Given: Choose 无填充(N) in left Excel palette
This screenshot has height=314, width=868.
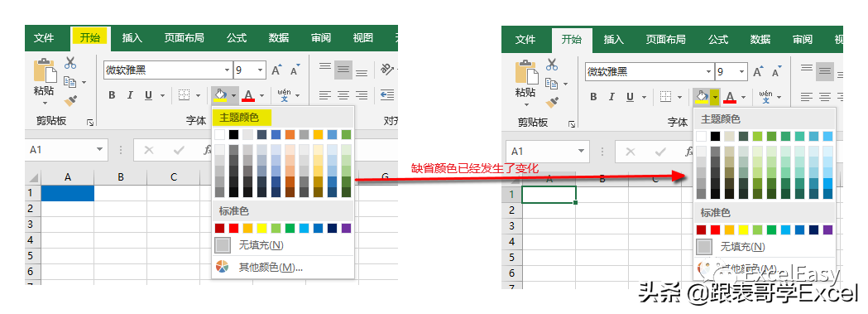Looking at the screenshot, I should [x=282, y=244].
